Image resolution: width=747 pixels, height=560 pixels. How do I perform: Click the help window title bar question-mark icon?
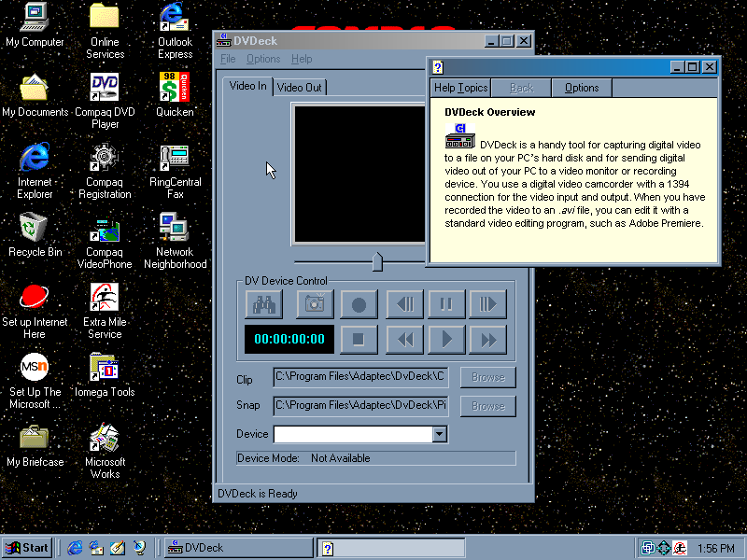(x=438, y=67)
